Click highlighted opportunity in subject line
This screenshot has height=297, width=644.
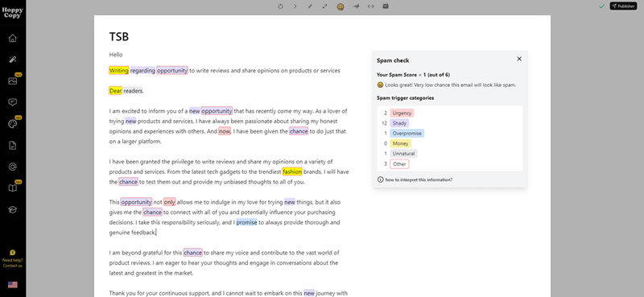(x=172, y=70)
